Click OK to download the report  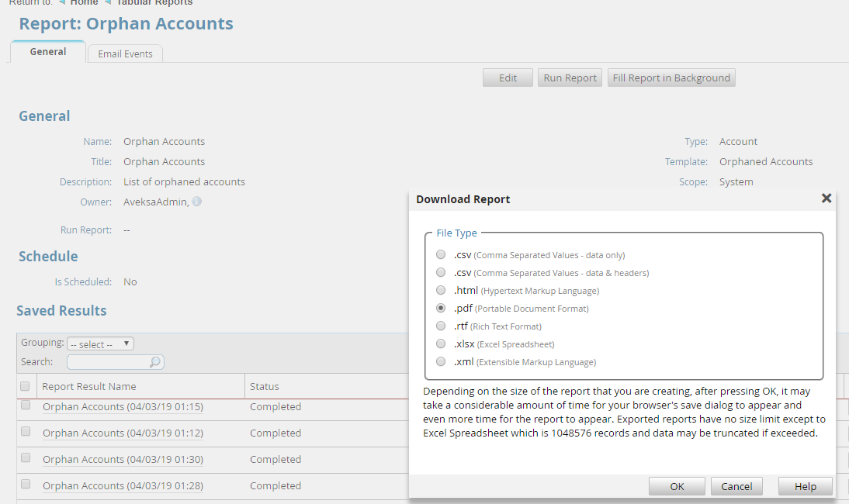pos(677,486)
